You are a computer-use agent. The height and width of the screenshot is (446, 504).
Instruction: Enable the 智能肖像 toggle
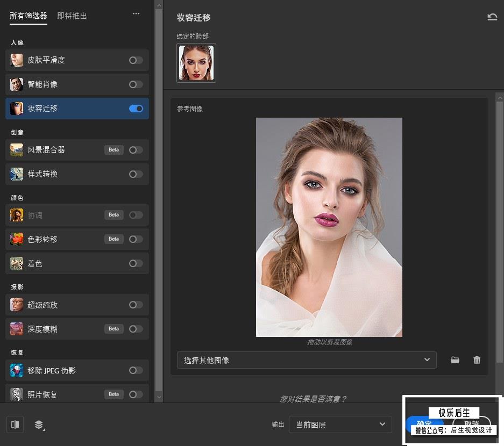coord(136,84)
